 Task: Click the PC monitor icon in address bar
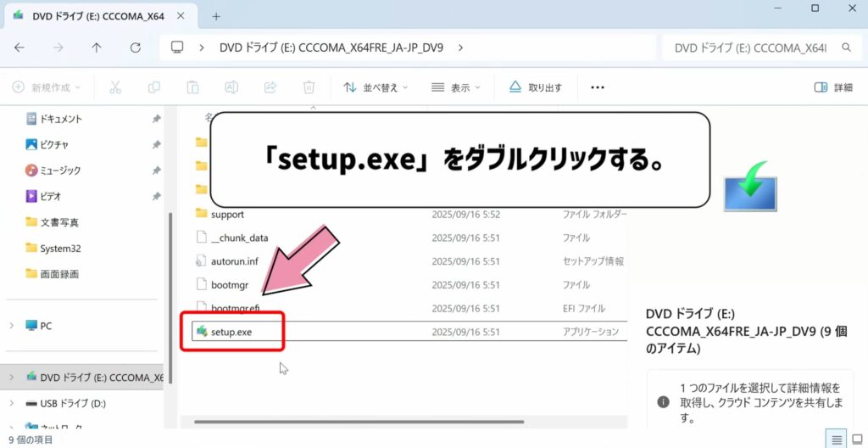click(177, 48)
